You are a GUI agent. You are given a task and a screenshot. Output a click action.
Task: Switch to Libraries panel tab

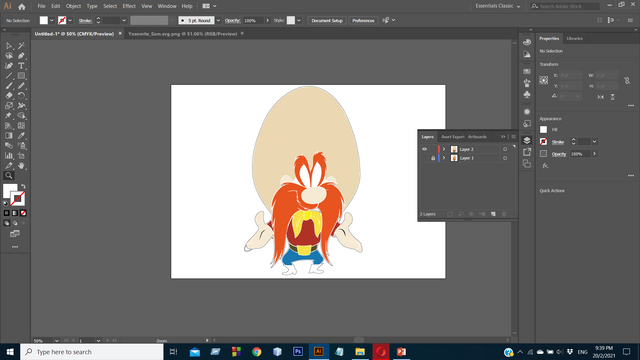pyautogui.click(x=574, y=38)
